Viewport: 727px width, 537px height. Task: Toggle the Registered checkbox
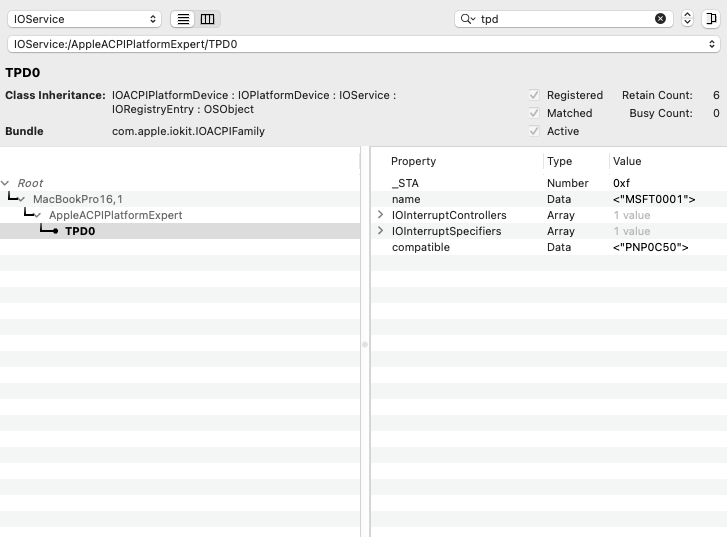click(535, 95)
